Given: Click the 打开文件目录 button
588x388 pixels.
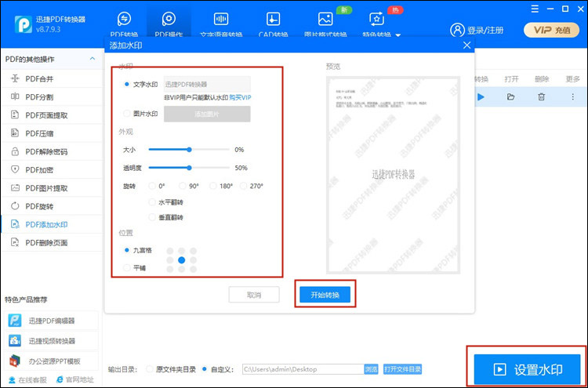Looking at the screenshot, I should click(402, 369).
